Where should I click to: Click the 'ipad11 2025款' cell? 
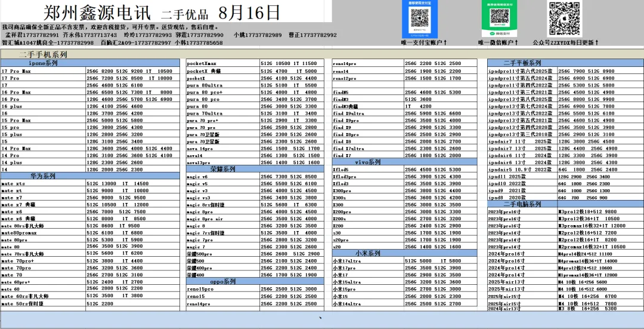pos(522,176)
